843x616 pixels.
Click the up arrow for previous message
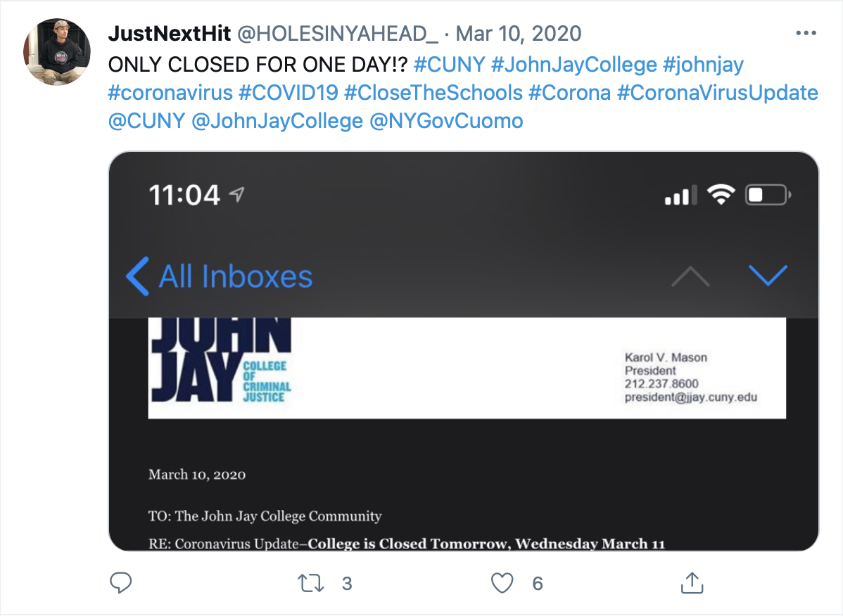coord(690,277)
